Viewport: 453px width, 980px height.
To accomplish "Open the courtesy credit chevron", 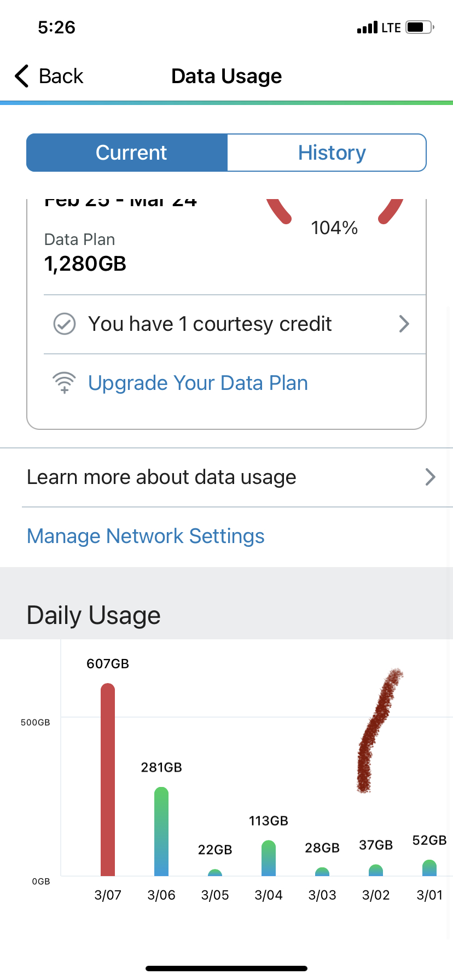I will pyautogui.click(x=404, y=324).
